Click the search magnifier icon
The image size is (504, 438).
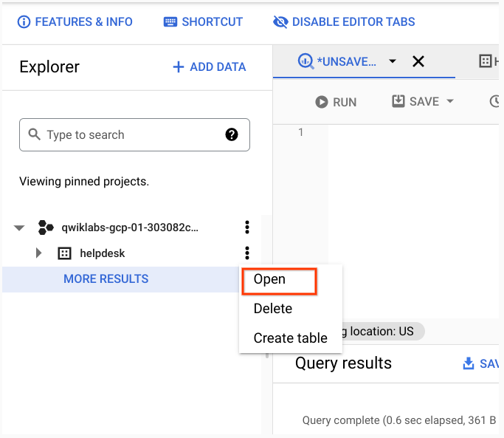pyautogui.click(x=35, y=134)
